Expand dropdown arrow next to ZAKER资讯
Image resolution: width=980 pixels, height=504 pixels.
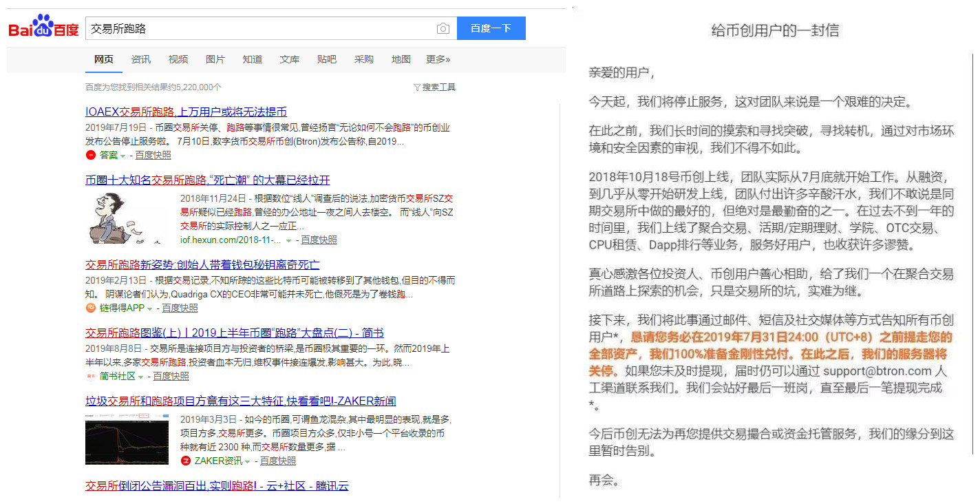pos(248,461)
